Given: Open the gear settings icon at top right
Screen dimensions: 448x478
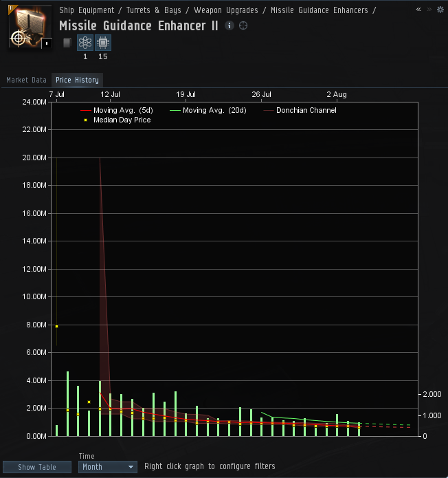Looking at the screenshot, I should pyautogui.click(x=440, y=10).
